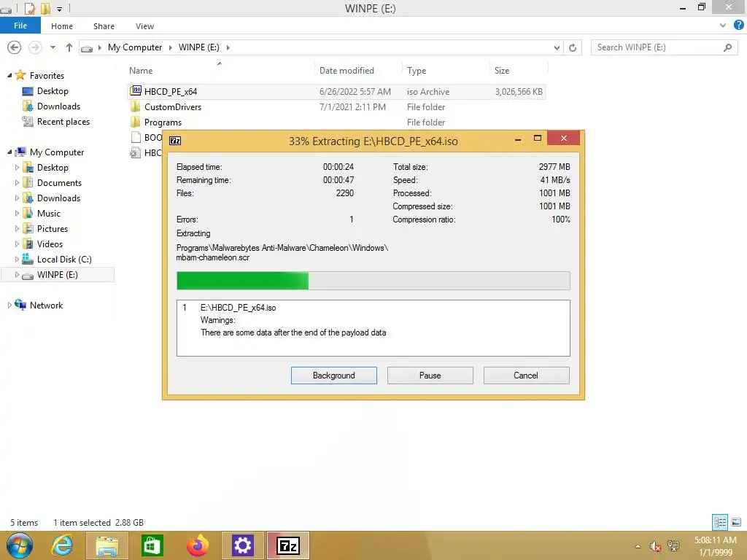Switch to the Home ribbon tab
The width and height of the screenshot is (747, 560).
[62, 26]
